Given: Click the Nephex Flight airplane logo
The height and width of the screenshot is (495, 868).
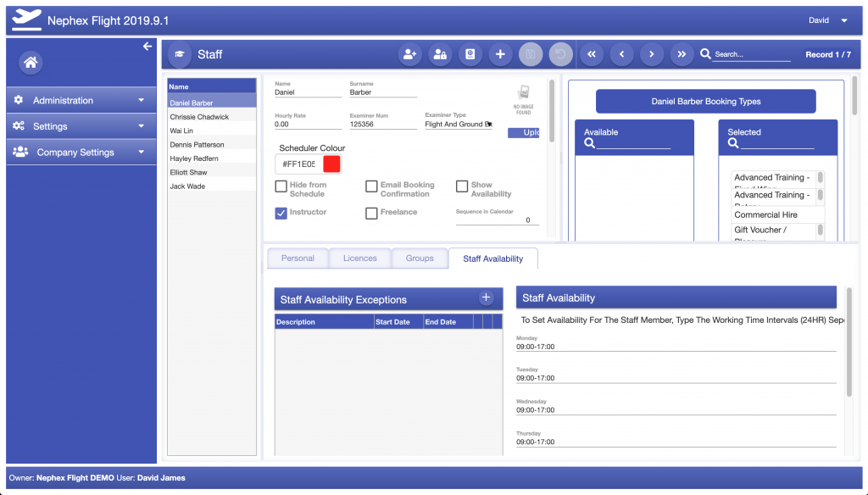Looking at the screenshot, I should pyautogui.click(x=26, y=20).
